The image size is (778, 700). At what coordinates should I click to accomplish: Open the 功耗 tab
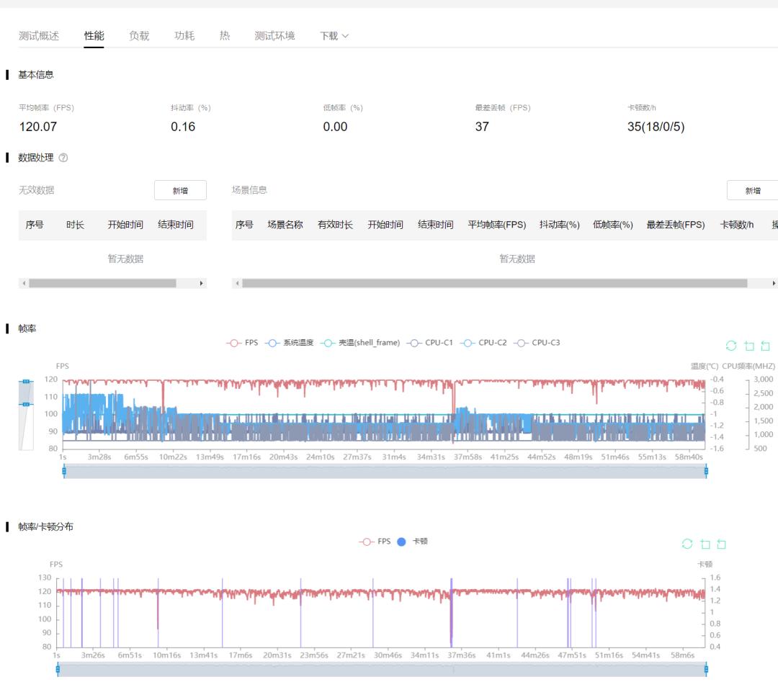pos(184,36)
